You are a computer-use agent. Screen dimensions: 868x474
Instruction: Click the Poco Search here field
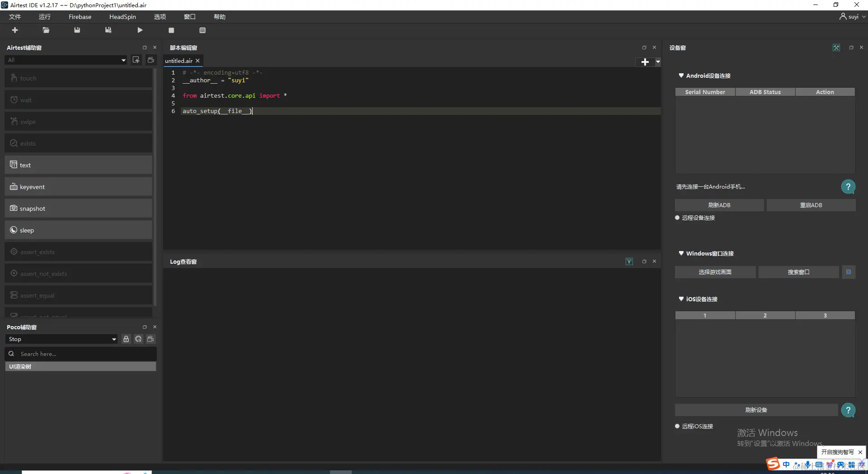81,354
